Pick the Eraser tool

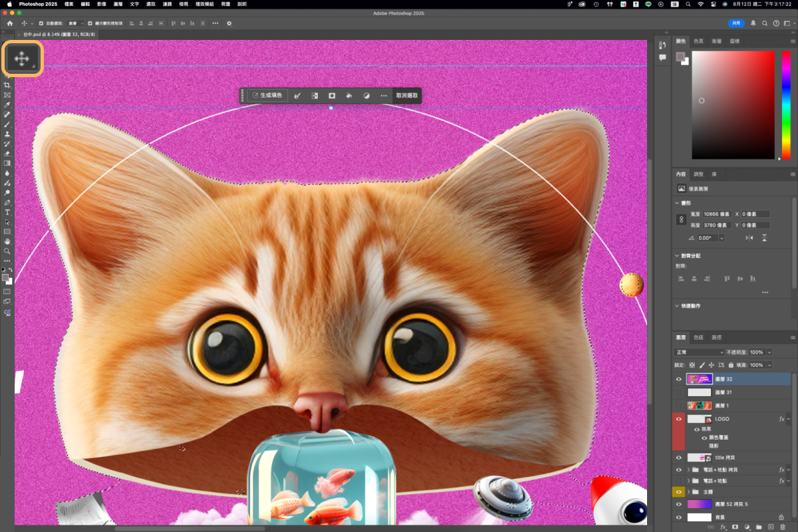[7, 154]
